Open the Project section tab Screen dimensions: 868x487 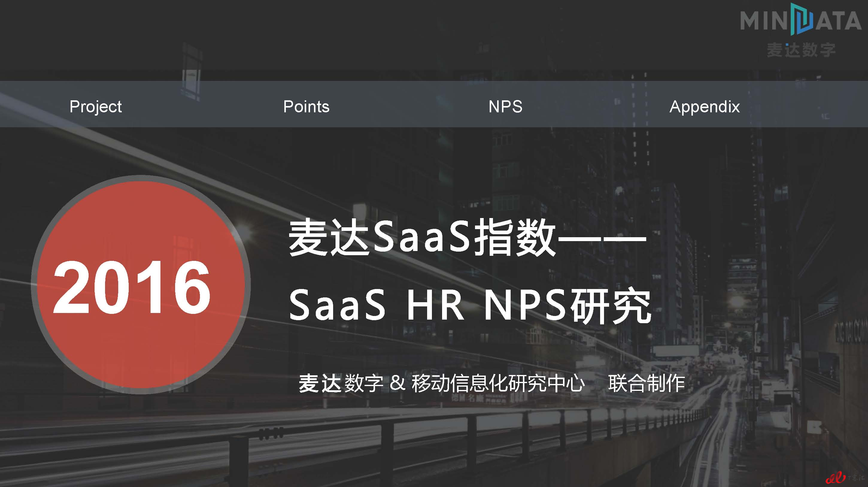(95, 107)
